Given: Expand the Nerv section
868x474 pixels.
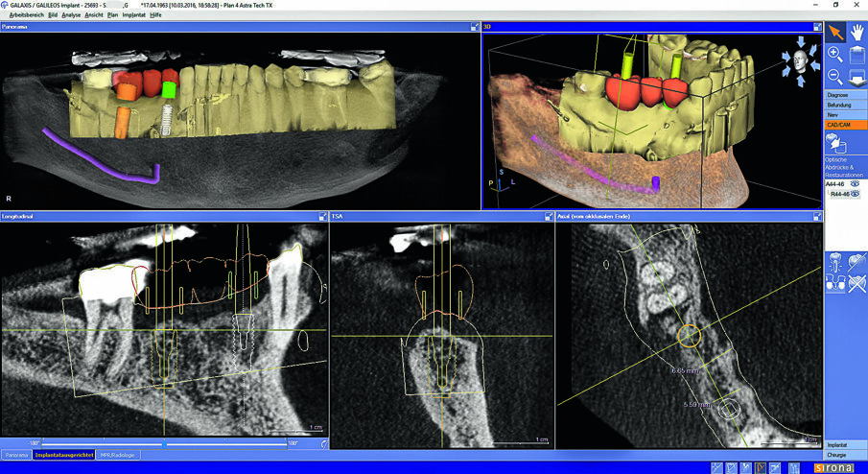Looking at the screenshot, I should (x=846, y=114).
